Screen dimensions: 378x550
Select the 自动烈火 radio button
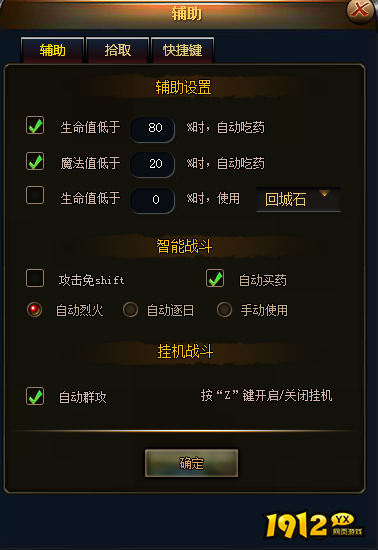[34, 310]
